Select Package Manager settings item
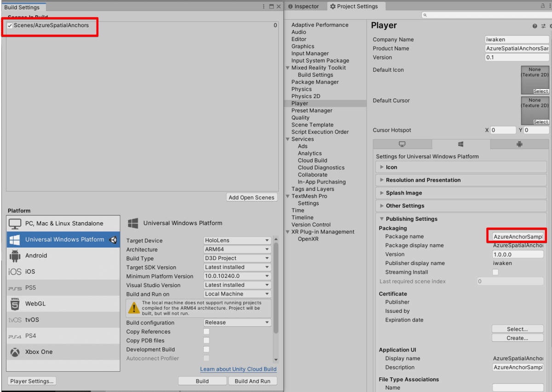This screenshot has width=552, height=392. 315,82
